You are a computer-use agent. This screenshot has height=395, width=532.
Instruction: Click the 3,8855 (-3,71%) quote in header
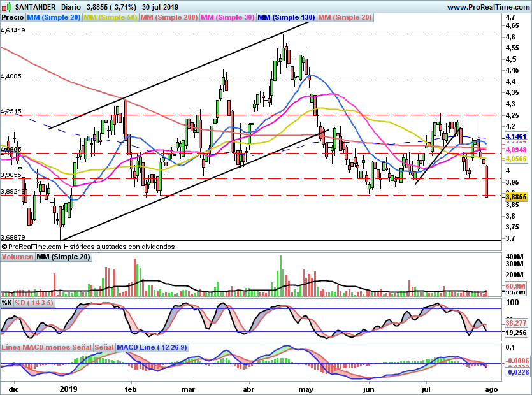[x=111, y=7]
